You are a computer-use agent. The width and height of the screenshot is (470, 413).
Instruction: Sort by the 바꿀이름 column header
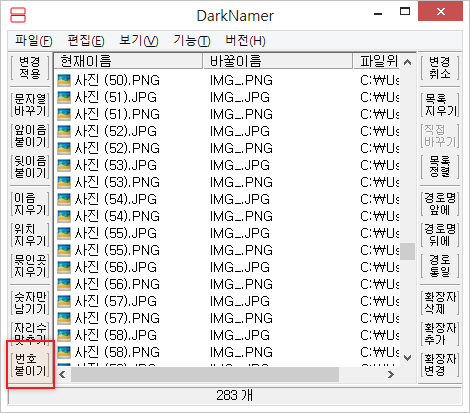pyautogui.click(x=278, y=61)
